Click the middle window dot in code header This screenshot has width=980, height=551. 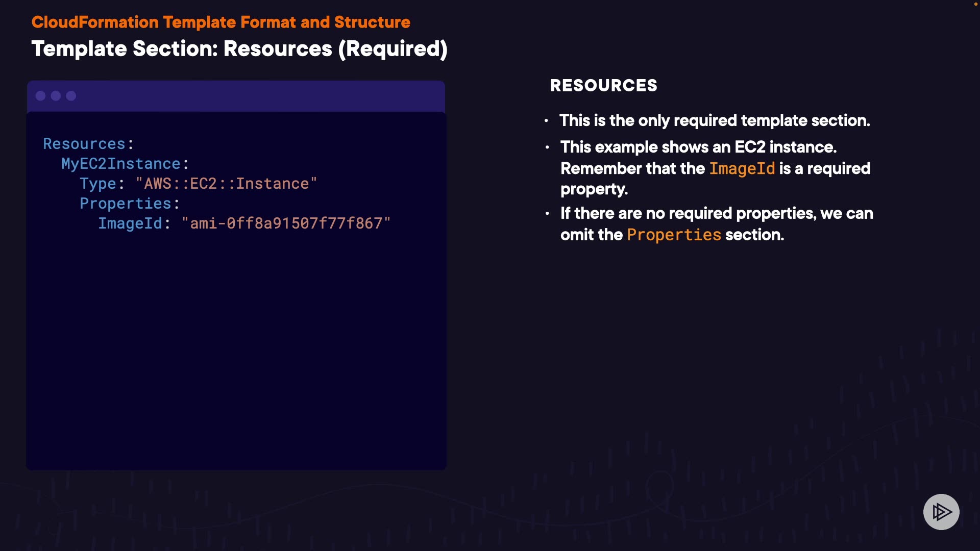pos(56,96)
